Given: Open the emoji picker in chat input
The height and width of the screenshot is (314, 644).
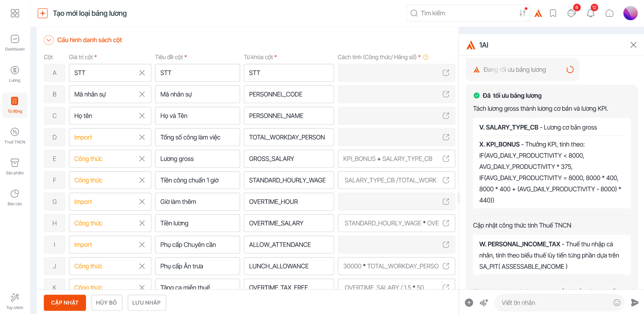Looking at the screenshot, I should pos(617,303).
